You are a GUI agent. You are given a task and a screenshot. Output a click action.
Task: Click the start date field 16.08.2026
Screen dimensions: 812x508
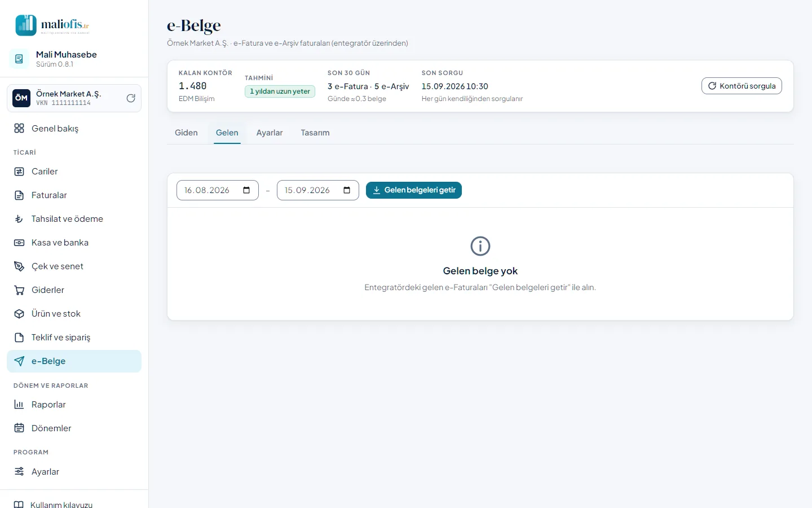click(x=218, y=190)
